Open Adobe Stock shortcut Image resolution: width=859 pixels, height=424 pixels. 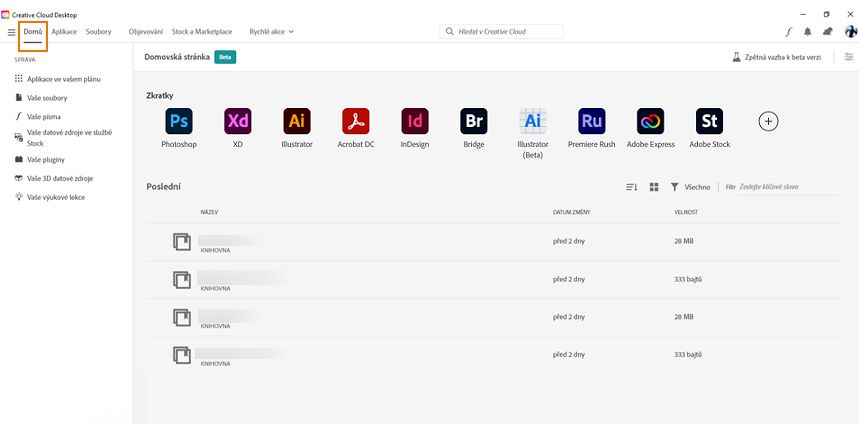(709, 121)
